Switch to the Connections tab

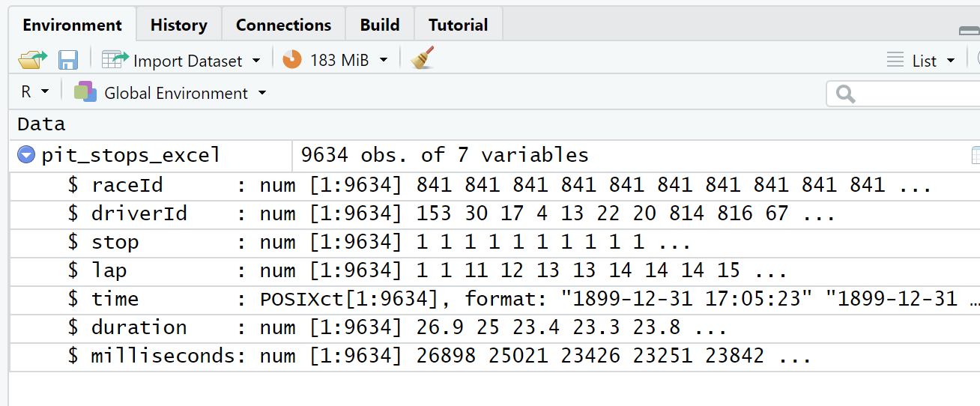click(283, 25)
